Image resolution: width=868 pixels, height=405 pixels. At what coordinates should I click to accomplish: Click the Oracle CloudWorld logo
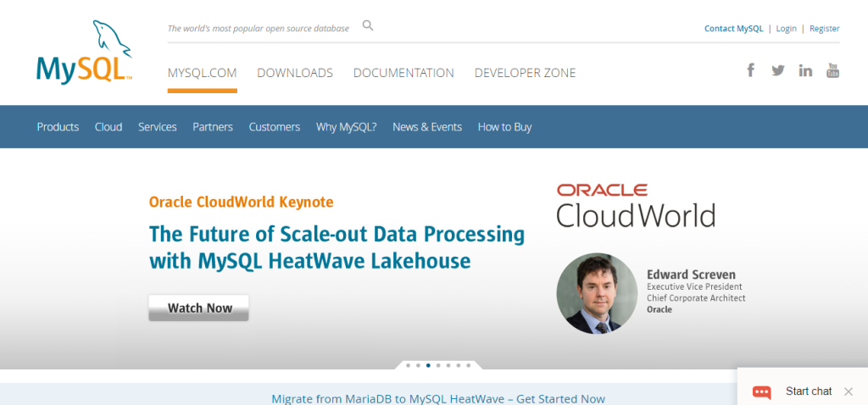coord(636,206)
